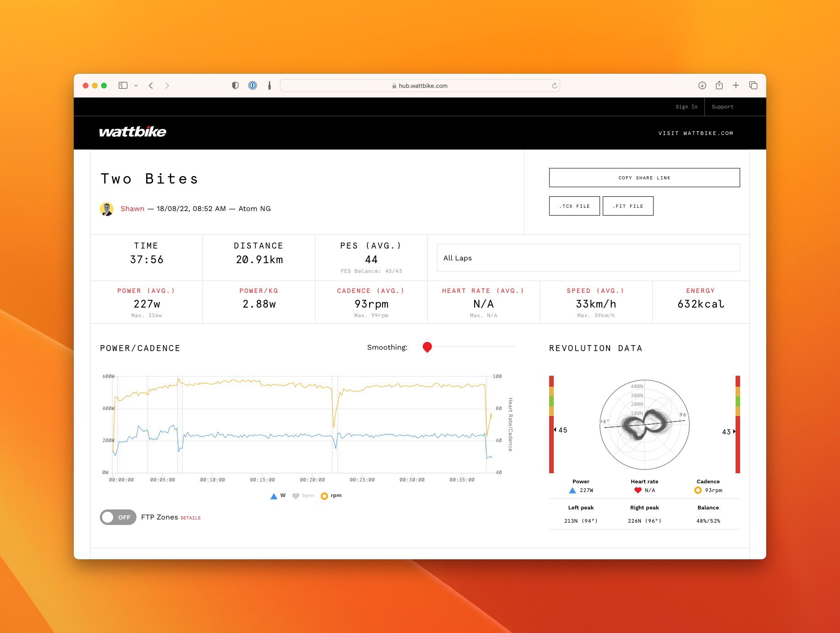Image resolution: width=840 pixels, height=633 pixels.
Task: Click the Max. 39km/h label
Action: point(596,315)
